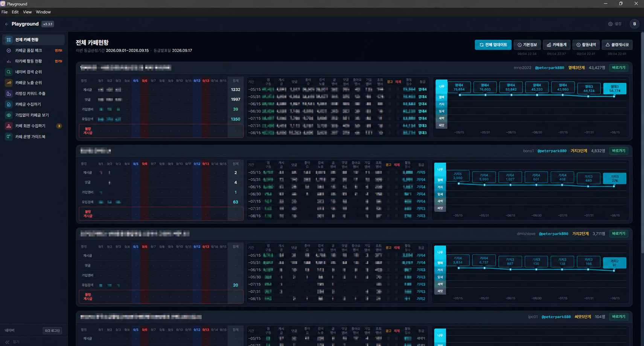Click the 276 data label on the bons1 chart

coord(615,178)
